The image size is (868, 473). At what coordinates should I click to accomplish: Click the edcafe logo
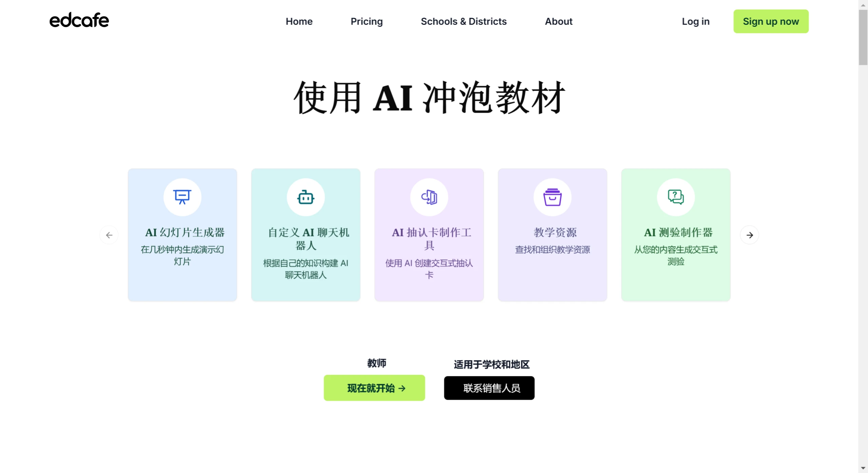coord(79,20)
